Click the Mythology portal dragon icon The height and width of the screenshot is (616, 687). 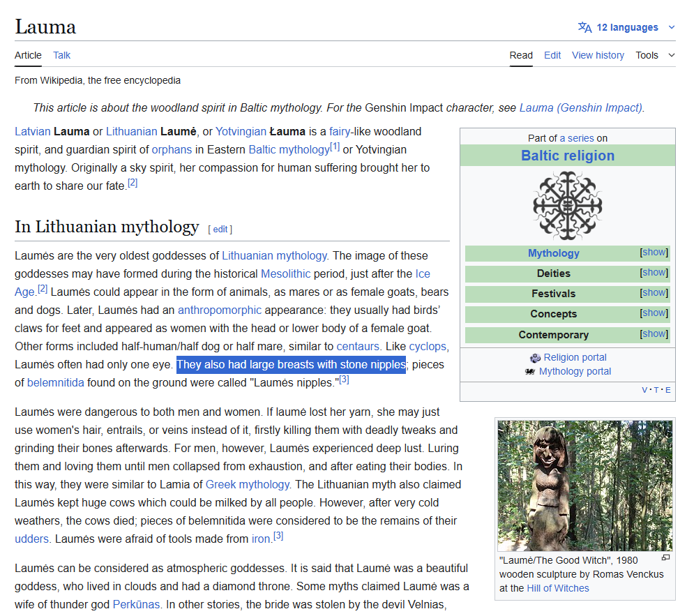[529, 372]
